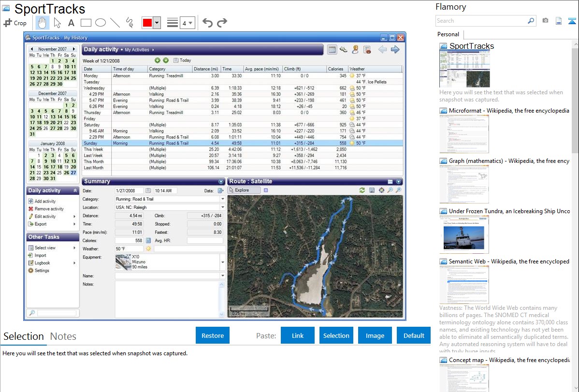Go to next week green arrow
This screenshot has width=579, height=392.
click(x=166, y=60)
